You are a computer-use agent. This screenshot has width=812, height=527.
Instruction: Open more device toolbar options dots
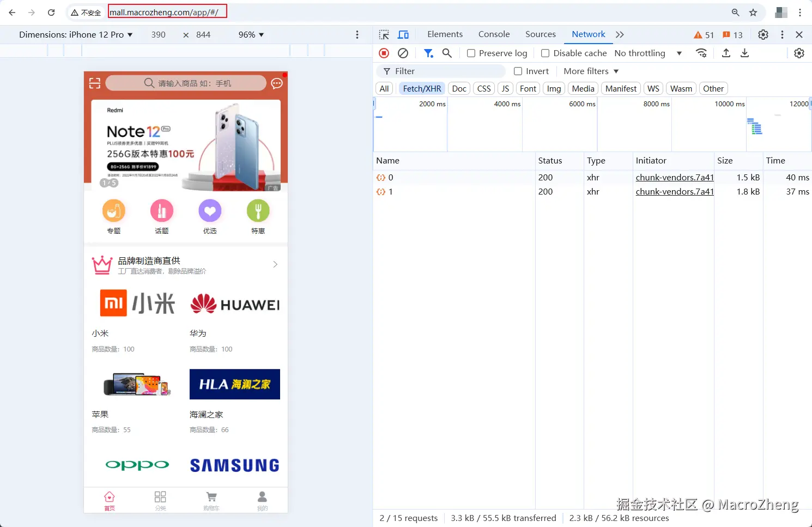click(x=357, y=34)
